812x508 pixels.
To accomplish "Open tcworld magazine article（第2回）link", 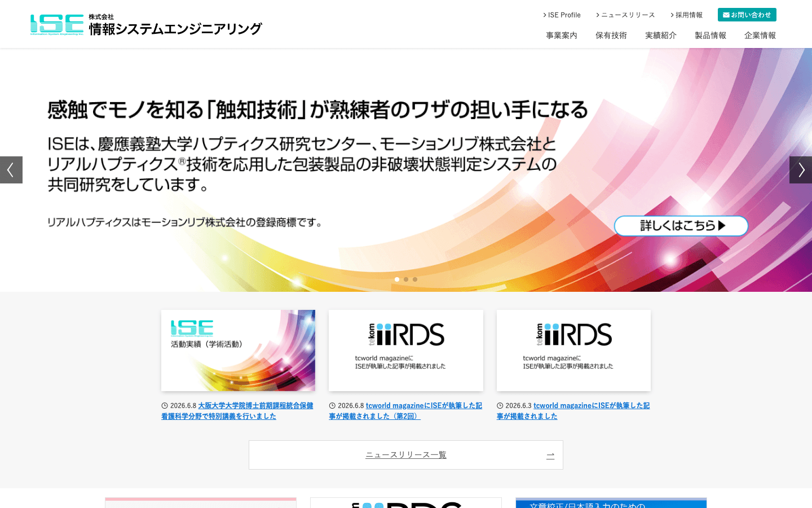I will point(405,411).
